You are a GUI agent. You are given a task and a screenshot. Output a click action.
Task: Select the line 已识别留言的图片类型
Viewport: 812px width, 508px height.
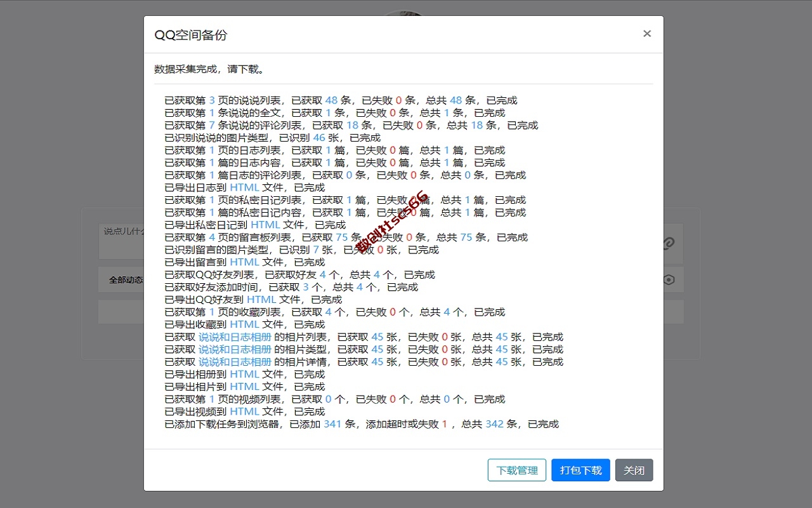[301, 250]
